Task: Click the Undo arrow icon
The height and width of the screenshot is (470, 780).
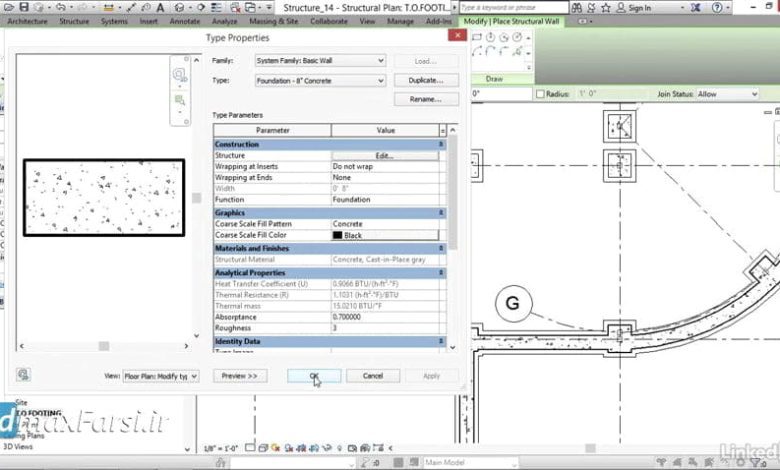Action: click(x=61, y=7)
